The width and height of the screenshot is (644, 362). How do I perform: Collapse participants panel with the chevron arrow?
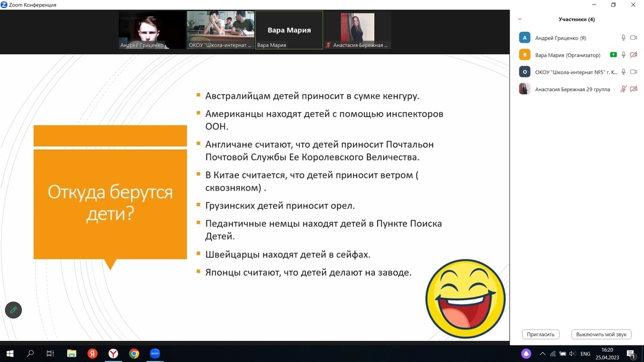[x=520, y=19]
